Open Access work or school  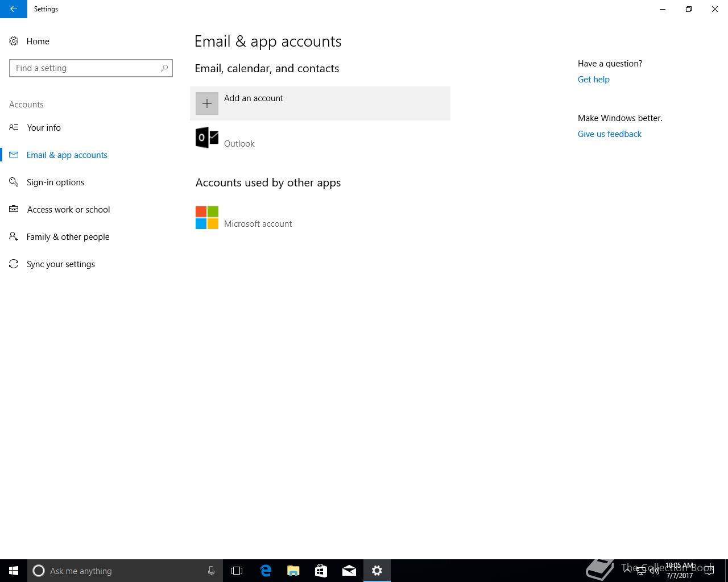pos(68,210)
